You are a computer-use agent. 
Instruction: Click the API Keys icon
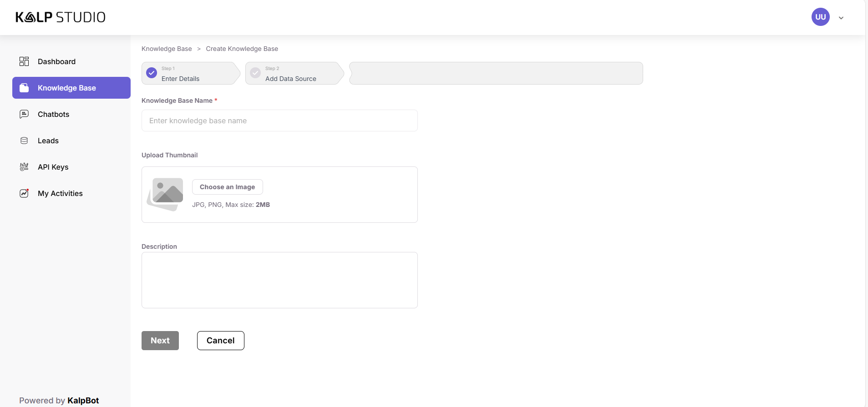coord(24,167)
